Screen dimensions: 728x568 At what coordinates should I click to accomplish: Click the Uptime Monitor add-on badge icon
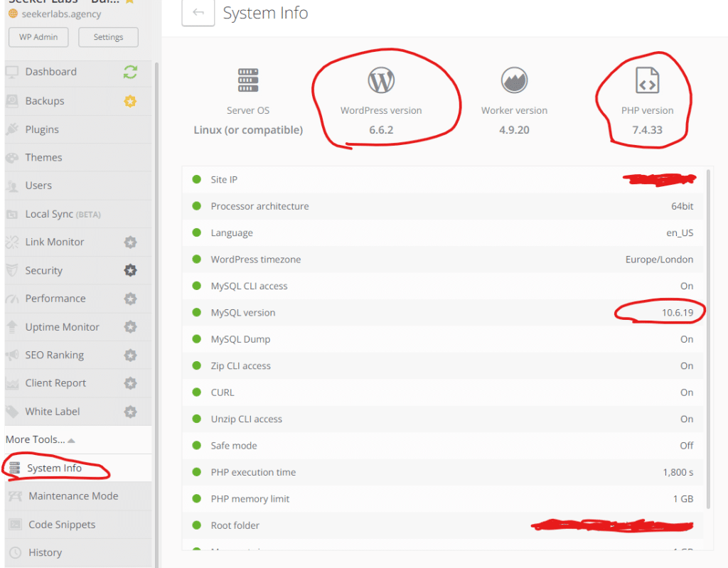pyautogui.click(x=131, y=327)
